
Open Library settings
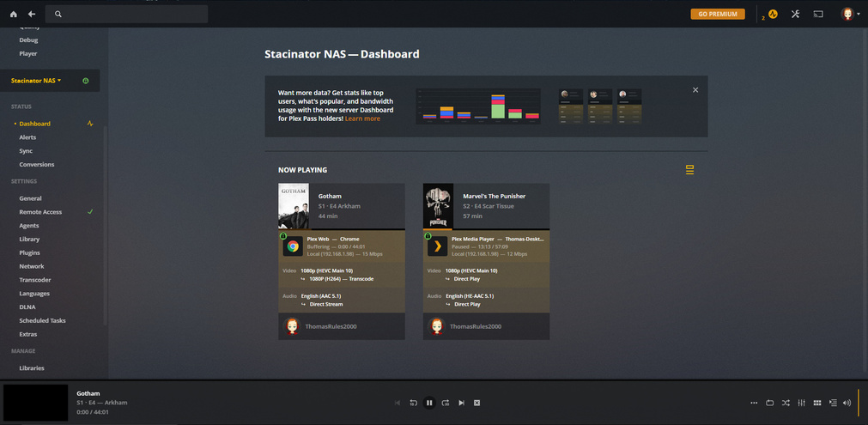coord(29,239)
